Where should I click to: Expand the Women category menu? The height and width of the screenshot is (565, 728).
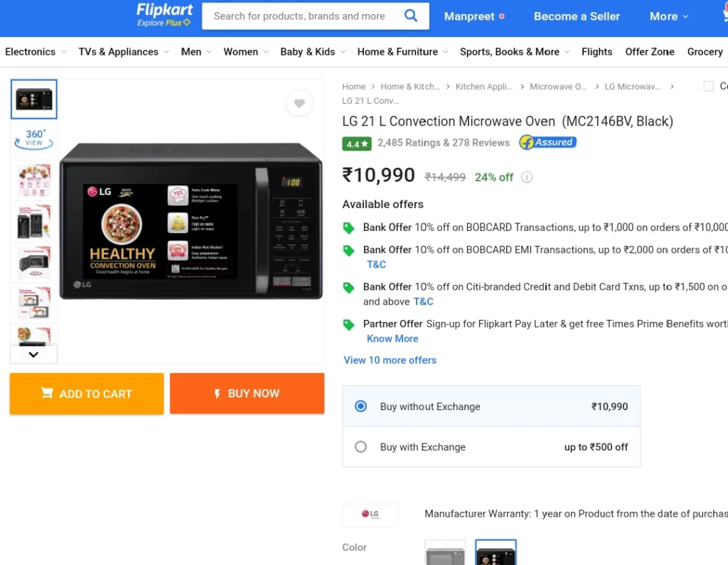[x=246, y=52]
